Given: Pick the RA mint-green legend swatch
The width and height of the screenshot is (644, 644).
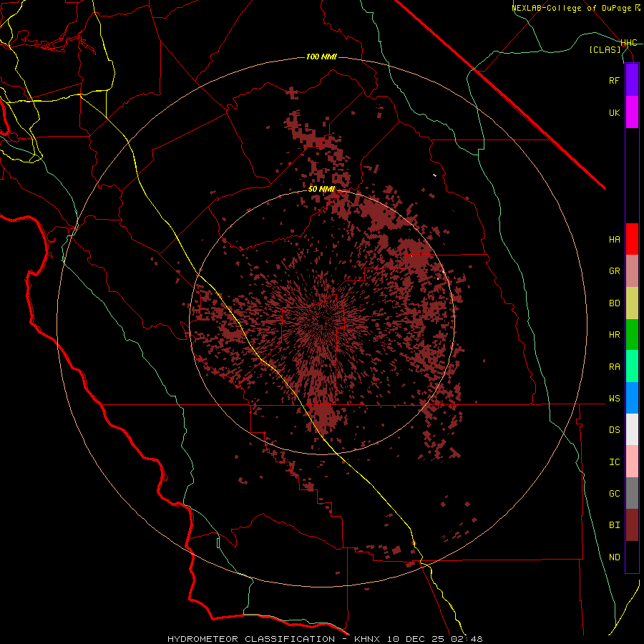Looking at the screenshot, I should click(632, 366).
